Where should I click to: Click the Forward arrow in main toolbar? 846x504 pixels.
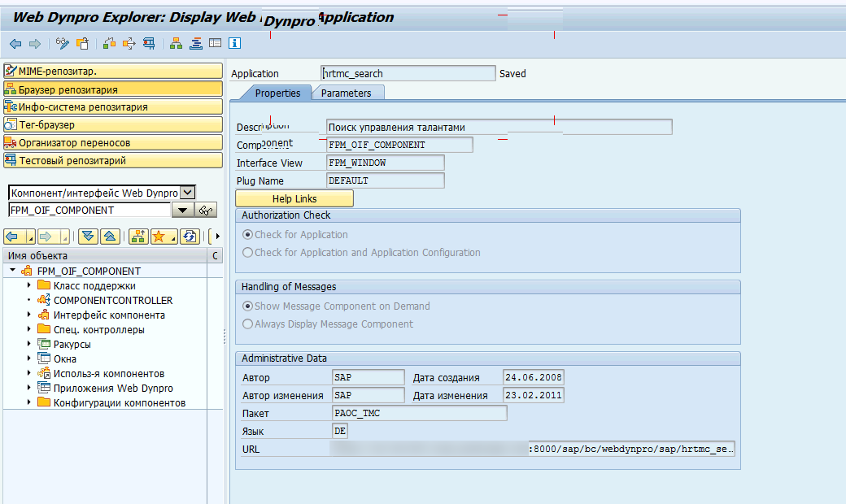(35, 44)
